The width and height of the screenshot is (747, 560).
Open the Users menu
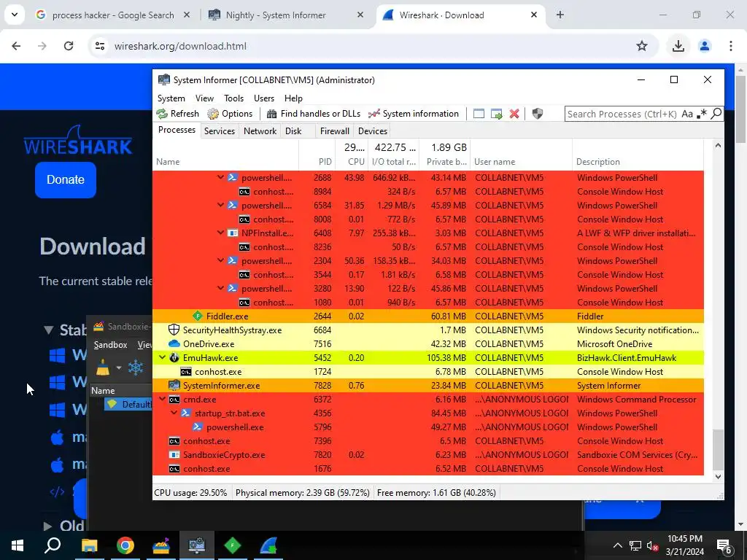(264, 98)
